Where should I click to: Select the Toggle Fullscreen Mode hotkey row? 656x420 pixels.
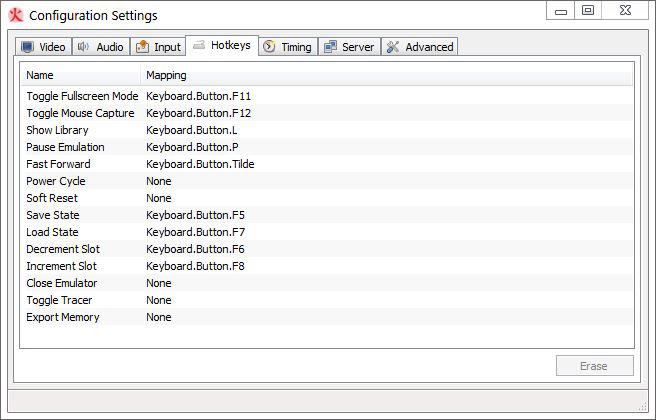(x=82, y=96)
